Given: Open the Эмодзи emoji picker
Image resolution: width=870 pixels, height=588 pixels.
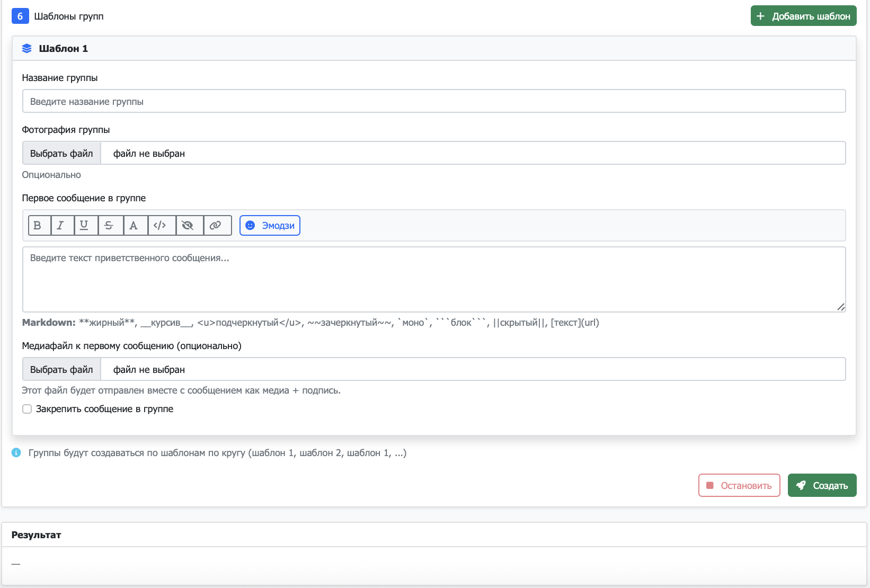Looking at the screenshot, I should [270, 225].
